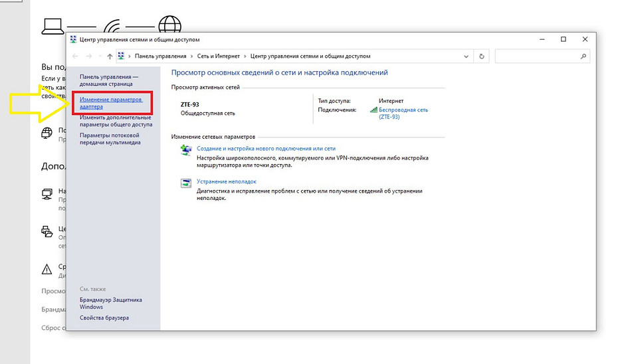Click the network setup wizard icon
Screen dimensions: 638x364
pyautogui.click(x=185, y=150)
